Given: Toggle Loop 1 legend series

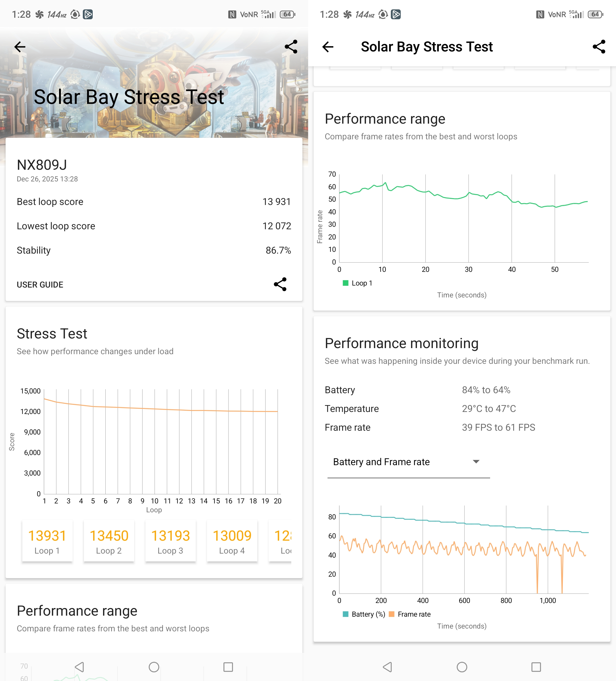Looking at the screenshot, I should 357,283.
